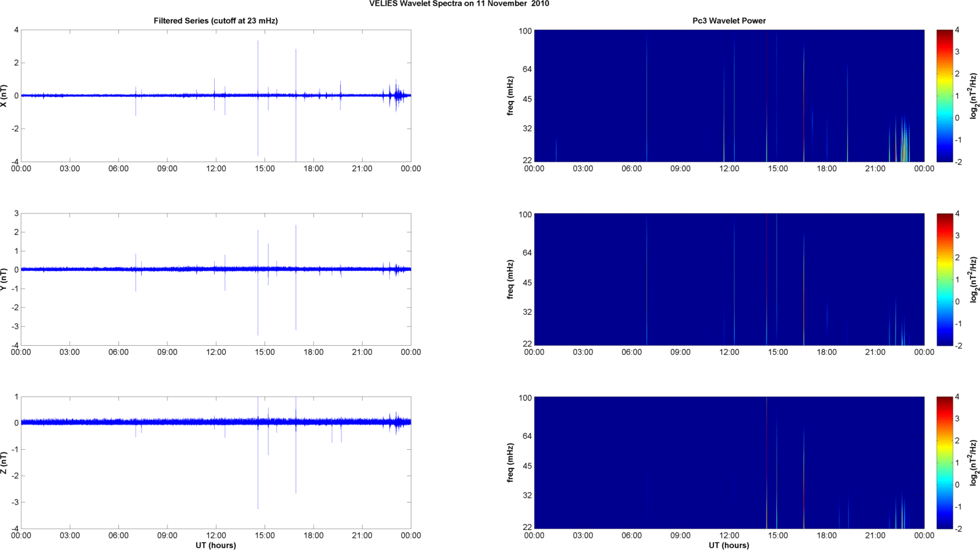The image size is (980, 550).
Task: Click the Z component filtered series plot
Action: click(x=216, y=463)
